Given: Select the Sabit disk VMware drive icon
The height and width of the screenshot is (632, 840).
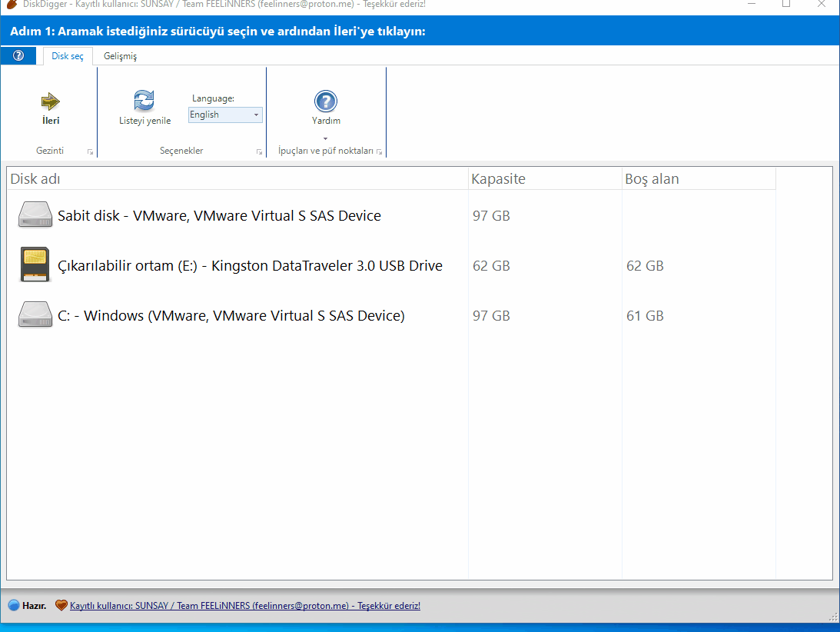Looking at the screenshot, I should pyautogui.click(x=35, y=215).
